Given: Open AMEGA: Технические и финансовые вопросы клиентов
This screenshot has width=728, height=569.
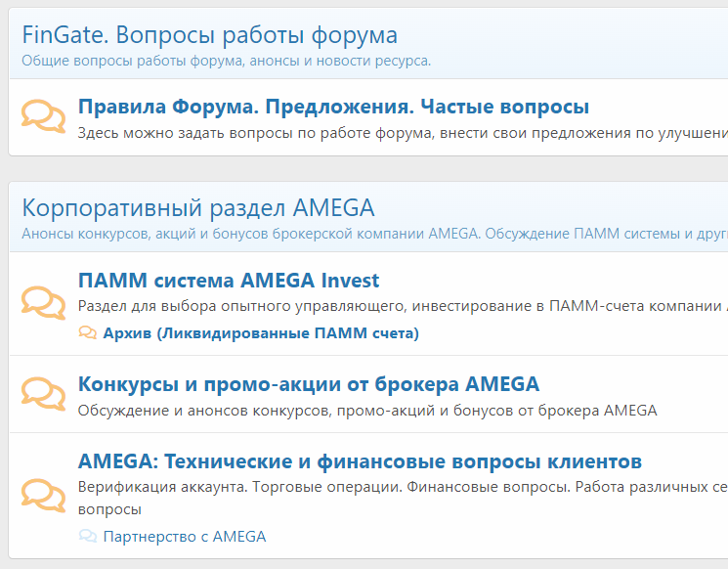Looking at the screenshot, I should [x=360, y=461].
